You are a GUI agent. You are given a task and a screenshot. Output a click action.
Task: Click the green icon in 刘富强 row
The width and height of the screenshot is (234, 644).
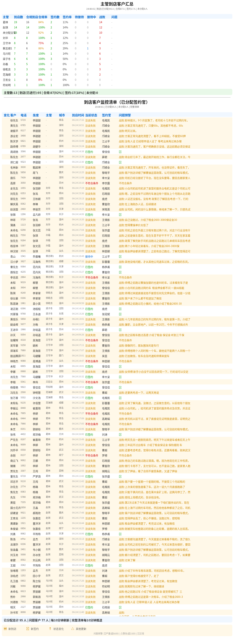[120, 314]
